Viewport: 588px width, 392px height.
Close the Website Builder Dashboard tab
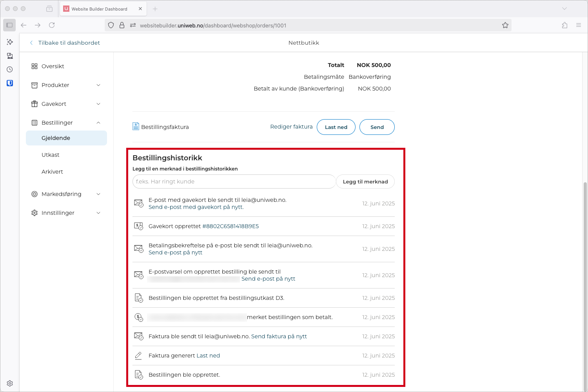[x=140, y=9]
